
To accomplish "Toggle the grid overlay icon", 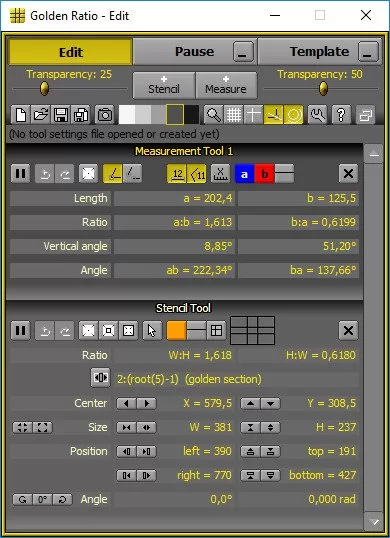I will tap(234, 115).
